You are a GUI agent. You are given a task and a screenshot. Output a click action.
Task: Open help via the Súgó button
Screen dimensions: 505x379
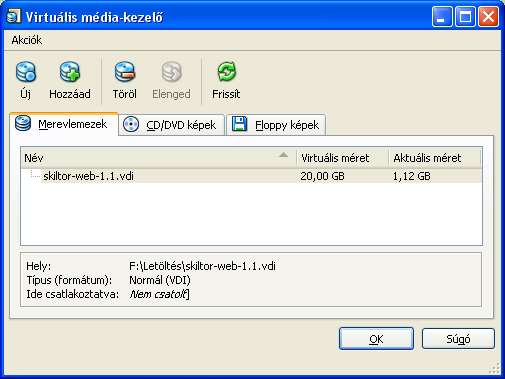(x=458, y=339)
